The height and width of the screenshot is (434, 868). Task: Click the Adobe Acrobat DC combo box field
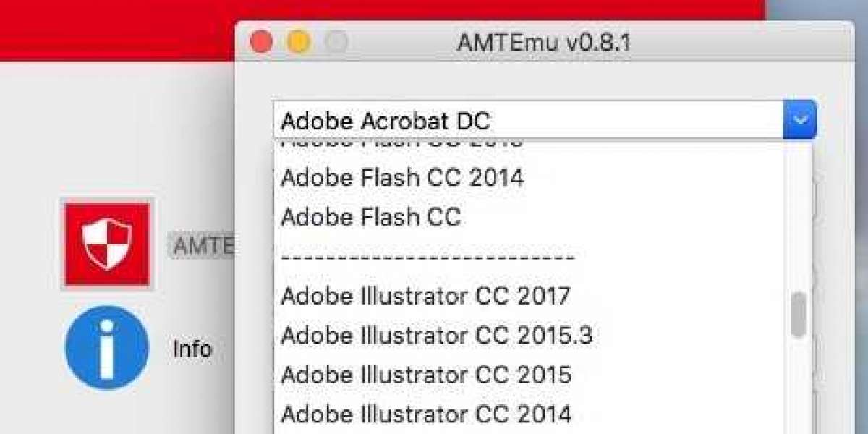(x=528, y=120)
